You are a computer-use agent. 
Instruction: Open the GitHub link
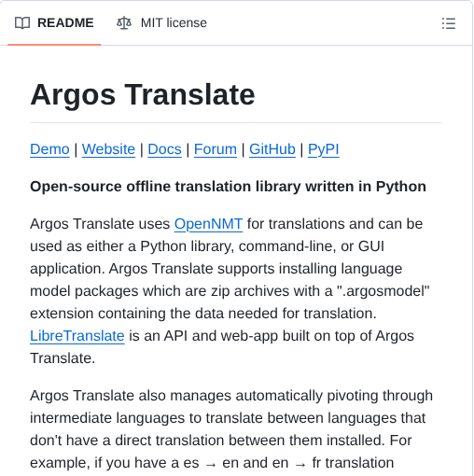click(272, 149)
